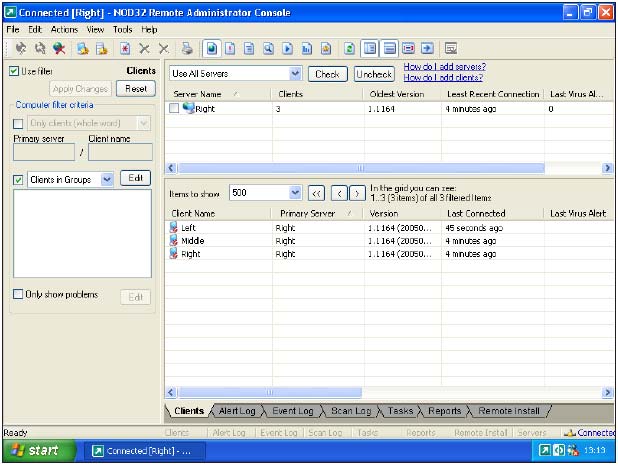618x465 pixels.
Task: Click the Primary server input field
Action: click(44, 152)
